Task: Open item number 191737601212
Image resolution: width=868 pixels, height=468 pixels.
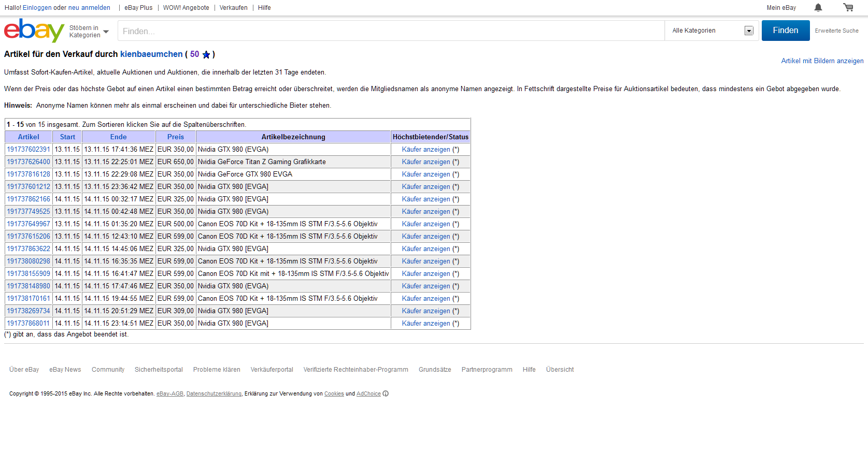Action: (29, 186)
